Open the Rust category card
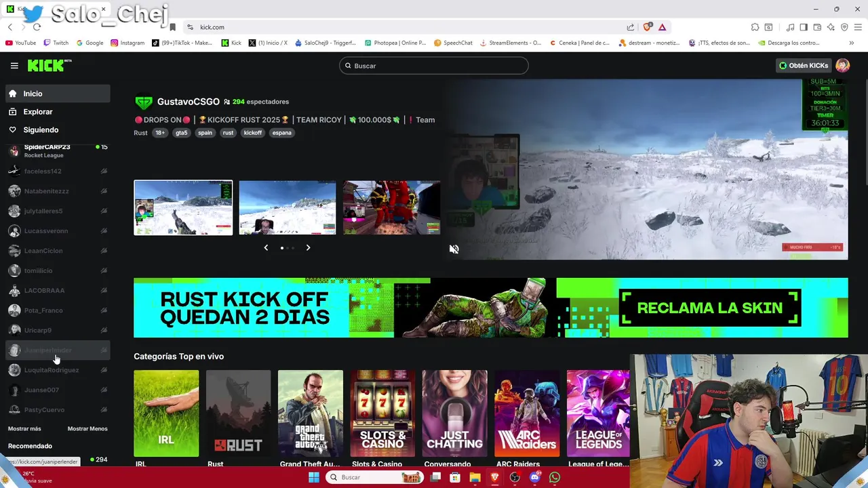Screen dimensions: 868x488 click(x=238, y=413)
